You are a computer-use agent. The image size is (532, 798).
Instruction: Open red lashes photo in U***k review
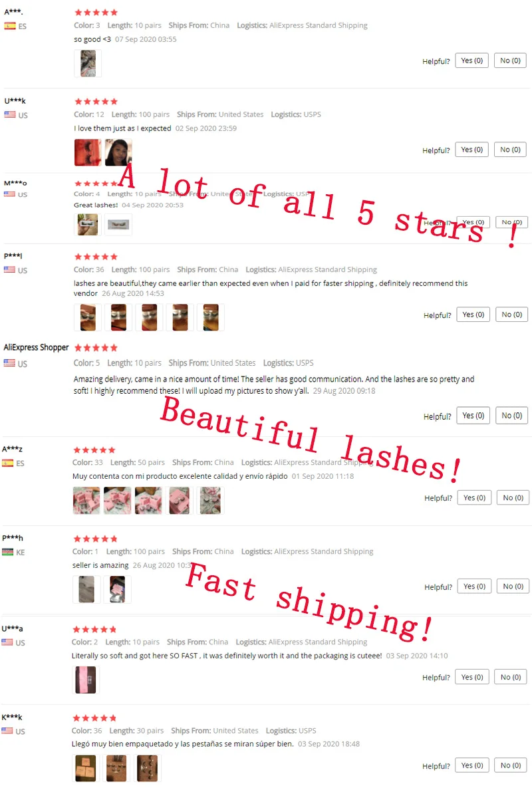[88, 152]
